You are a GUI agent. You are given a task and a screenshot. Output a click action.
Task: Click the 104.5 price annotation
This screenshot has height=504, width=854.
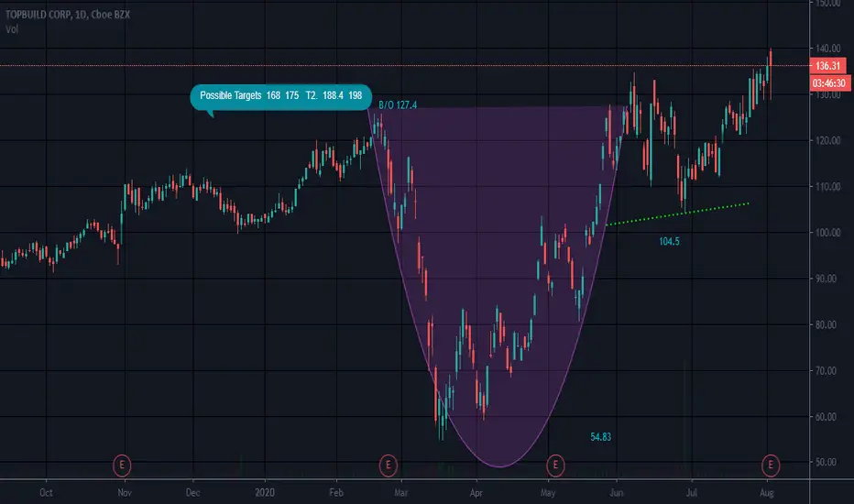click(x=669, y=241)
